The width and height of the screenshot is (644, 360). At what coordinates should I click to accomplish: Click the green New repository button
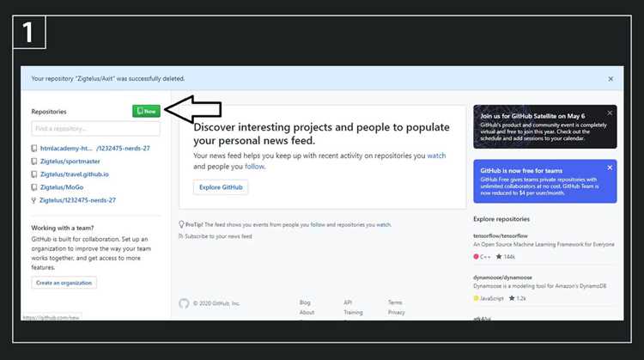[146, 111]
